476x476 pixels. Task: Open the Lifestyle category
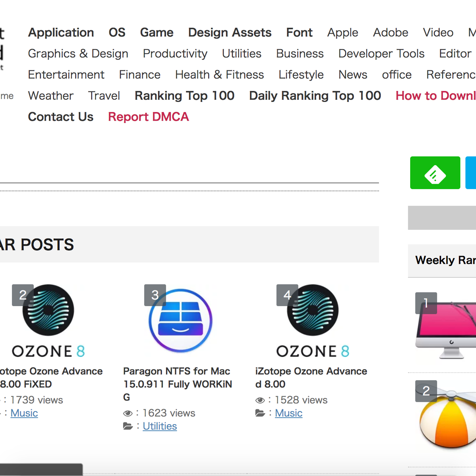[301, 75]
